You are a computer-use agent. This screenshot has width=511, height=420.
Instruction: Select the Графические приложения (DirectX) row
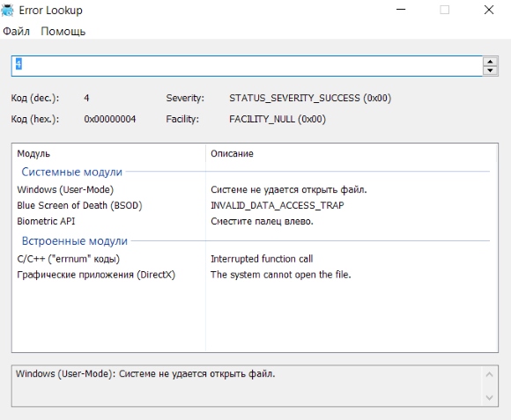click(255, 275)
